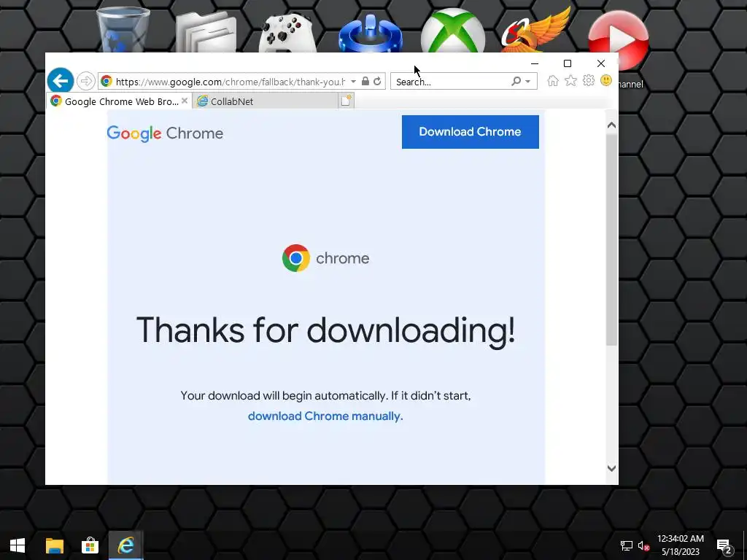Click the smiley feedback icon
This screenshot has height=560, width=747.
(x=606, y=80)
